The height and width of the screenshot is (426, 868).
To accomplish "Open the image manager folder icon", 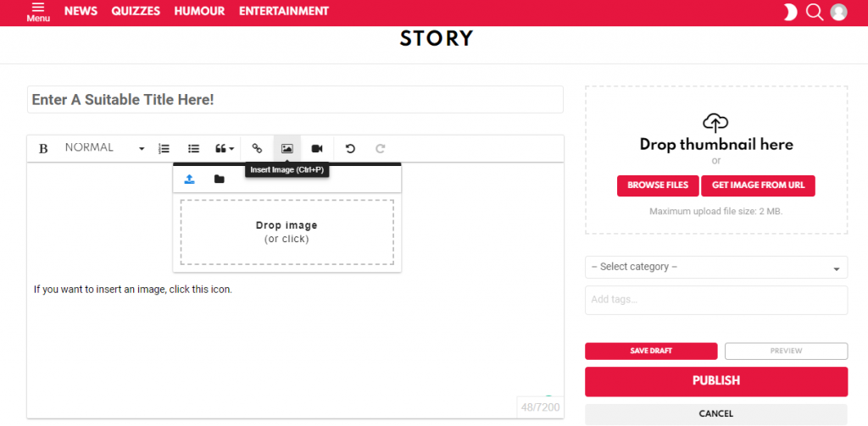I will [220, 180].
